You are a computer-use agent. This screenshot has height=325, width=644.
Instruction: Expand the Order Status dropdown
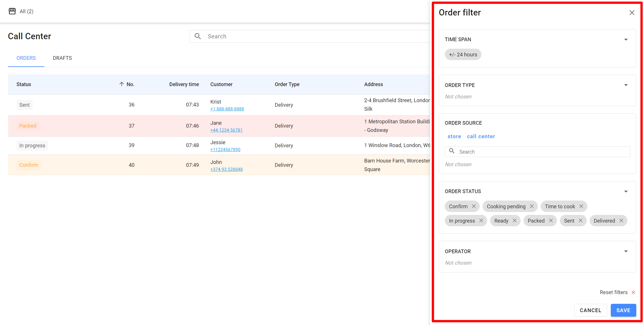pyautogui.click(x=626, y=191)
